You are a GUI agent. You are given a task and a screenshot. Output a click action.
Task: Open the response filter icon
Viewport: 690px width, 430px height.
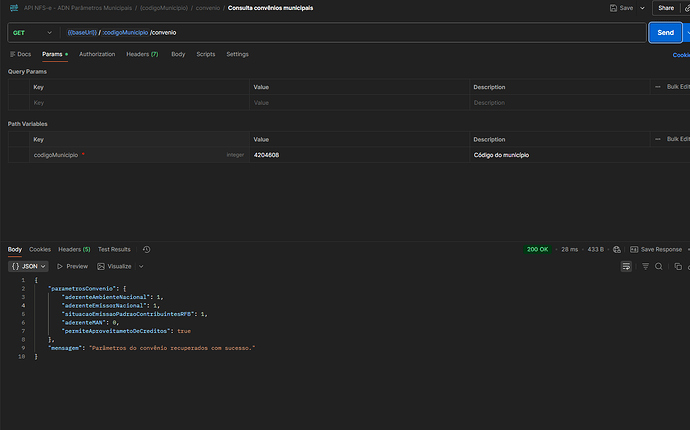click(x=645, y=266)
